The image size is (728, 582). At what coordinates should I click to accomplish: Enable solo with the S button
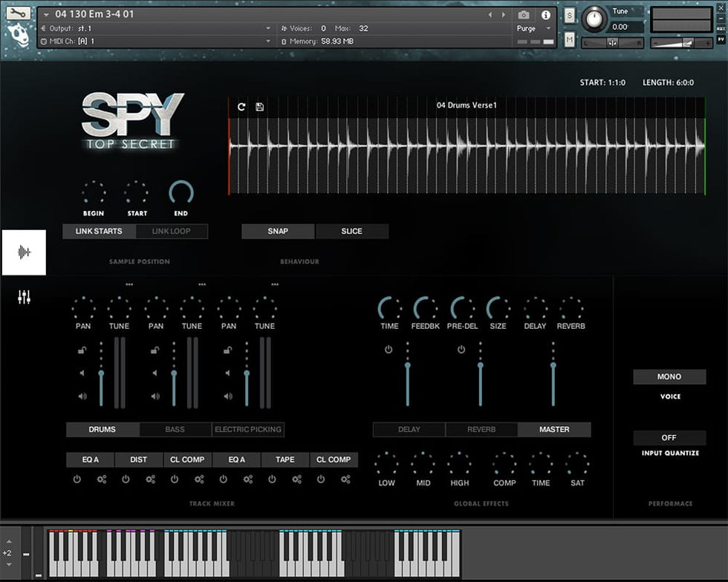point(569,16)
